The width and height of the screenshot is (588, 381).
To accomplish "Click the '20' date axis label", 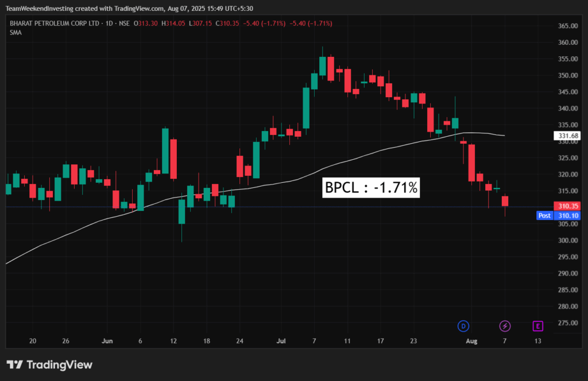I will 33,341.
